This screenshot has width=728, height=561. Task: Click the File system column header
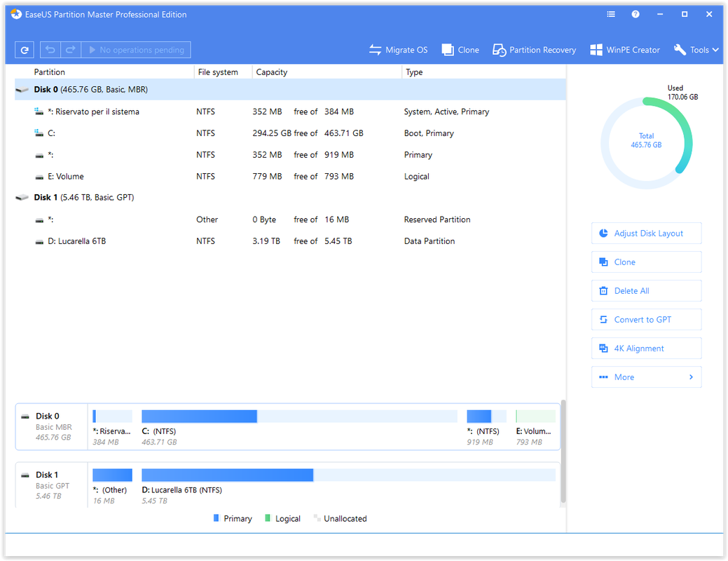click(x=218, y=72)
